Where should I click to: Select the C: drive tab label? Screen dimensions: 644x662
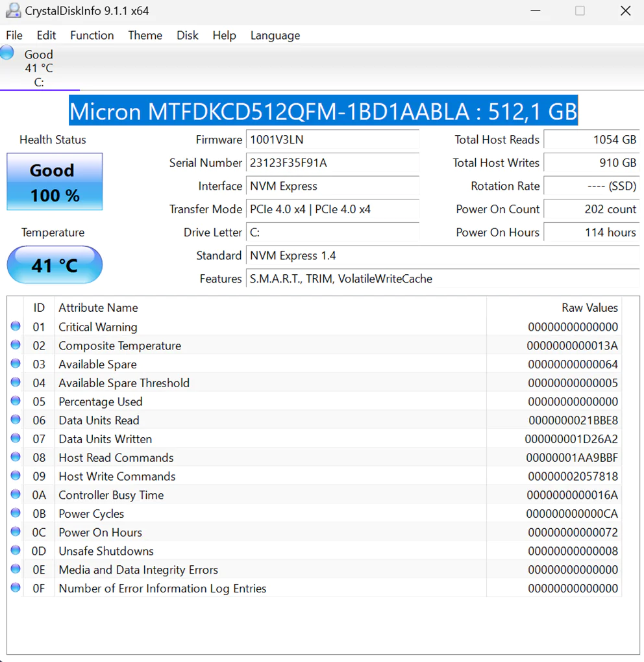[x=39, y=83]
